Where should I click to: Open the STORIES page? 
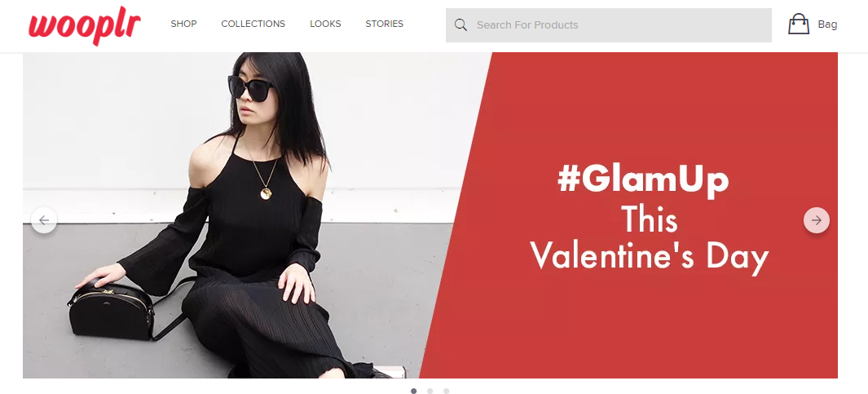tap(384, 24)
